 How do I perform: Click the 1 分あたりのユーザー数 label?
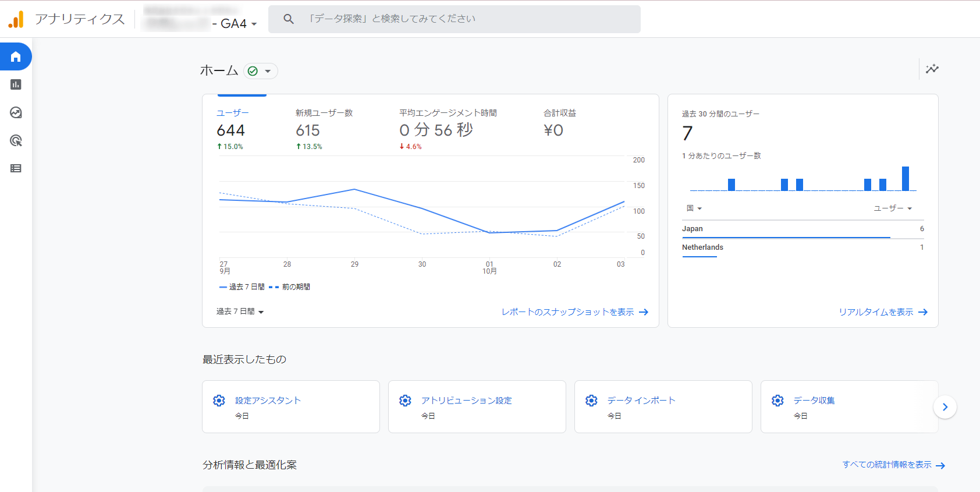tap(722, 156)
